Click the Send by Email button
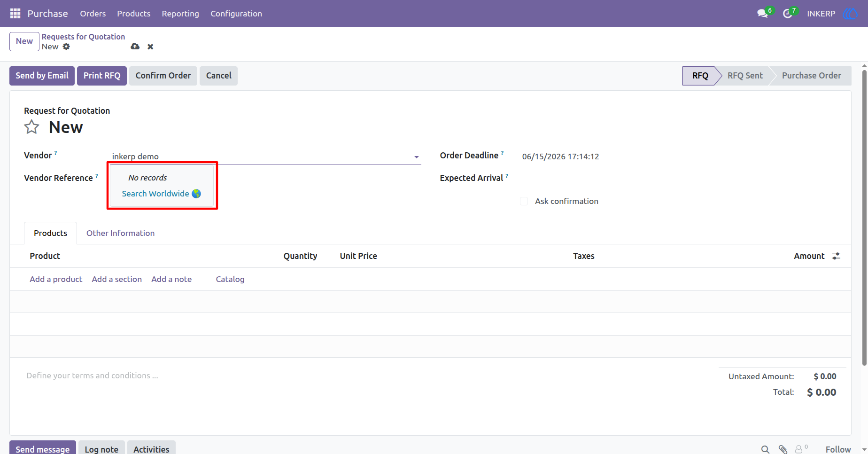The height and width of the screenshot is (454, 868). [42, 76]
